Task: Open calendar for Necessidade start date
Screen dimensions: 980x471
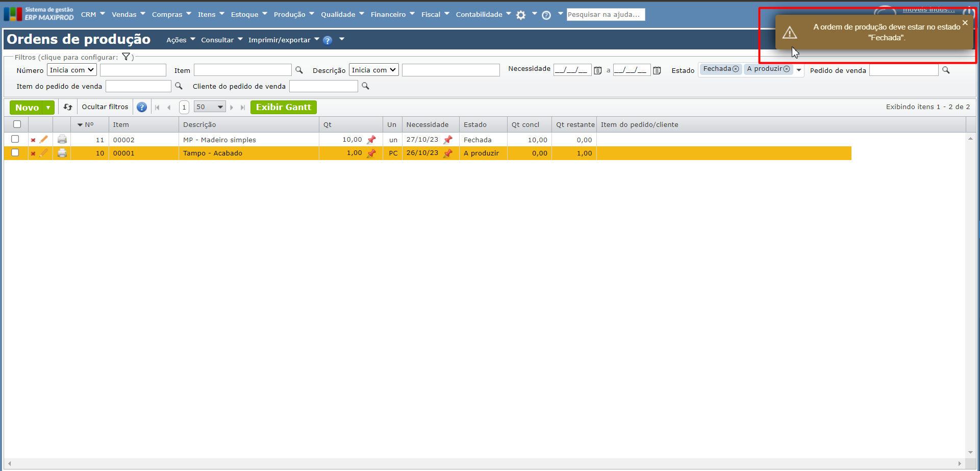Action: [x=598, y=70]
